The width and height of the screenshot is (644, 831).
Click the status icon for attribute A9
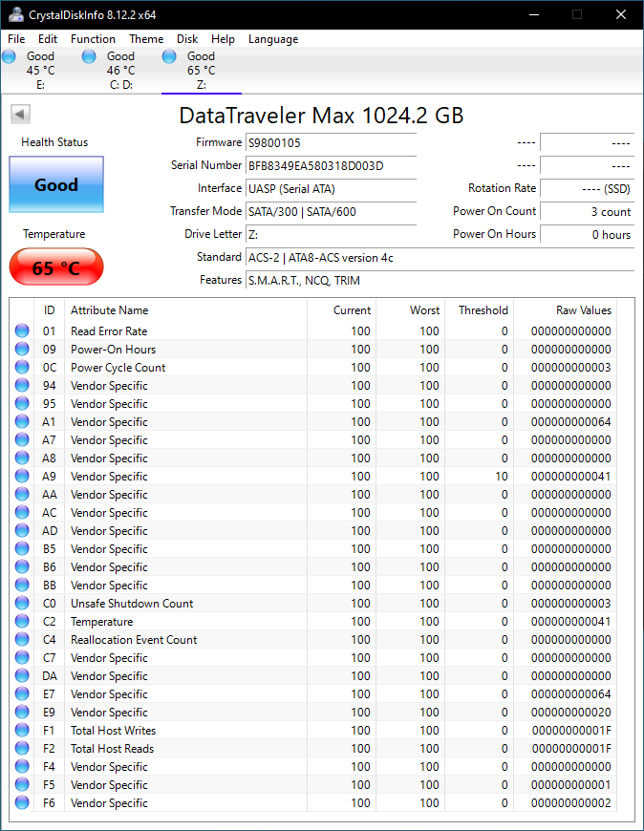[x=22, y=476]
